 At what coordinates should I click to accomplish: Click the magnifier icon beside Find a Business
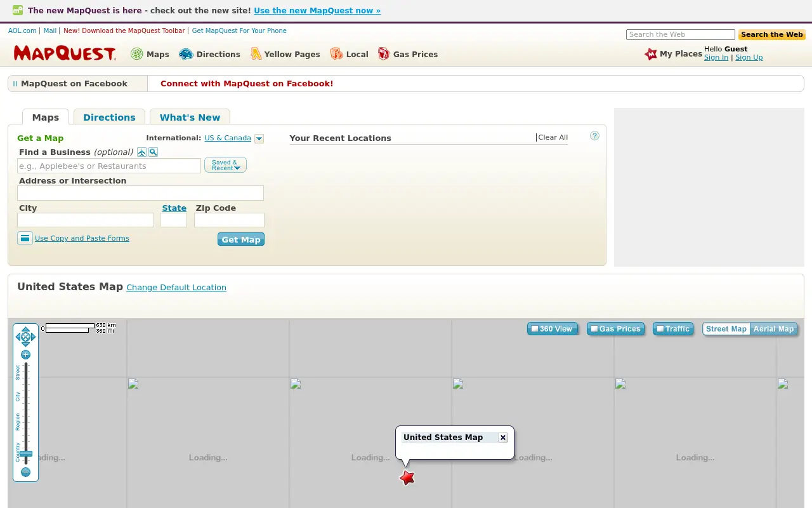tap(153, 152)
